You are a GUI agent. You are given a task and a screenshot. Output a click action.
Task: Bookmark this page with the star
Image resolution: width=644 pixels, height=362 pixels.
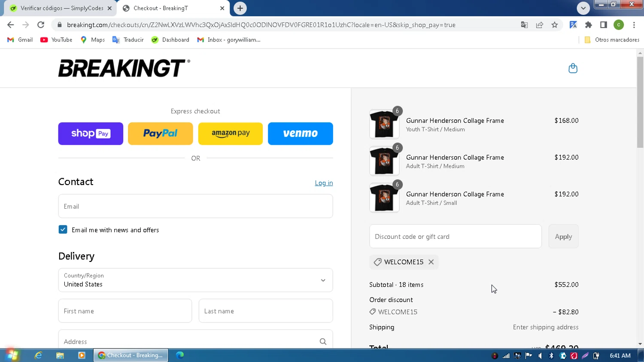[555, 25]
